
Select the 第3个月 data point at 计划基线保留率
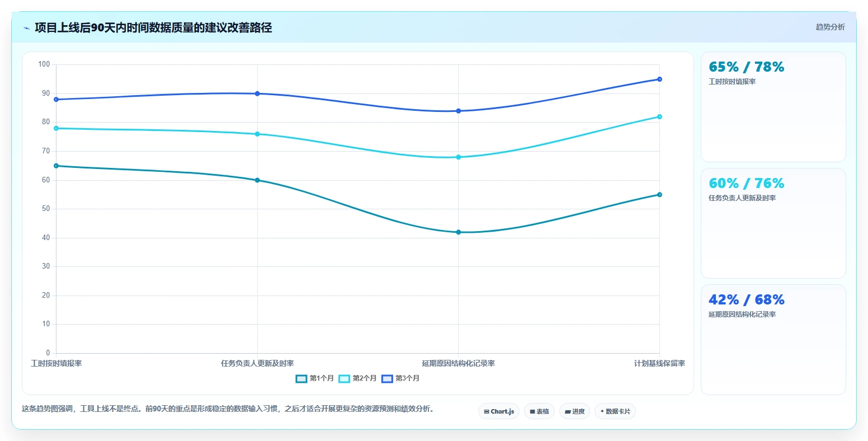tap(659, 79)
